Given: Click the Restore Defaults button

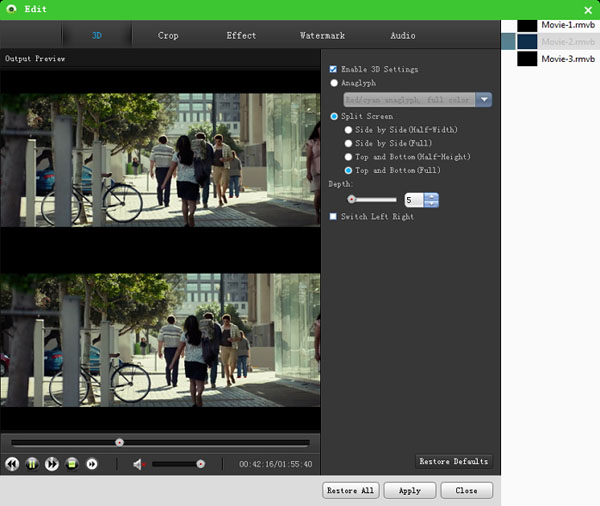Looking at the screenshot, I should pyautogui.click(x=454, y=461).
